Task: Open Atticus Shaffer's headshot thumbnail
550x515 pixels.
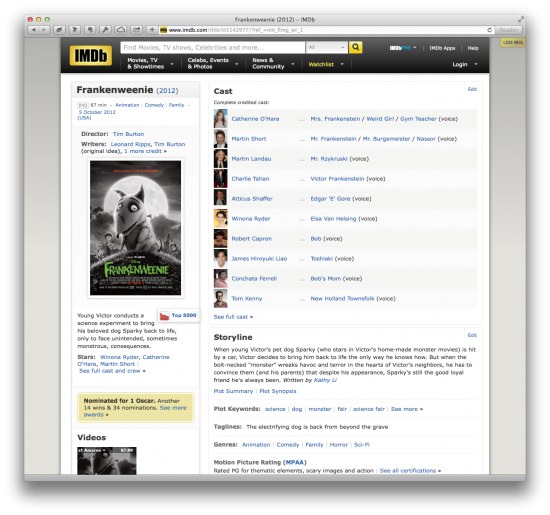Action: coord(221,199)
